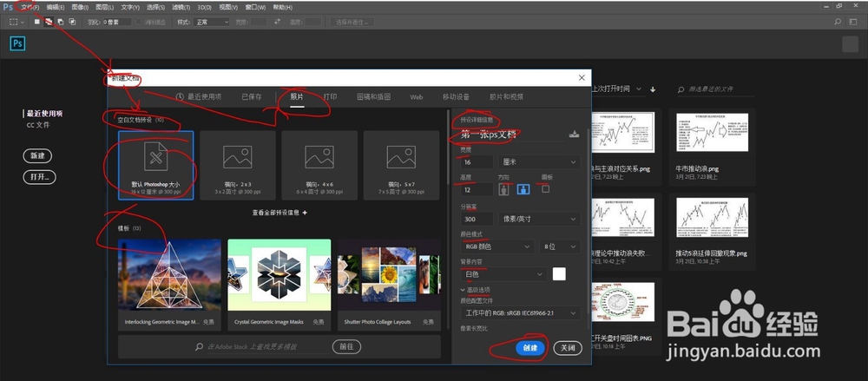Open Interlocking Geometric Image Masks template
Image resolution: width=868 pixels, height=381 pixels.
(169, 285)
